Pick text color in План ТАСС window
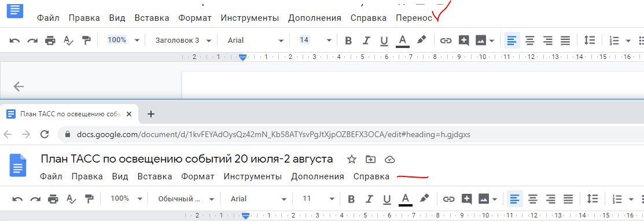The image size is (644, 221). tap(406, 199)
